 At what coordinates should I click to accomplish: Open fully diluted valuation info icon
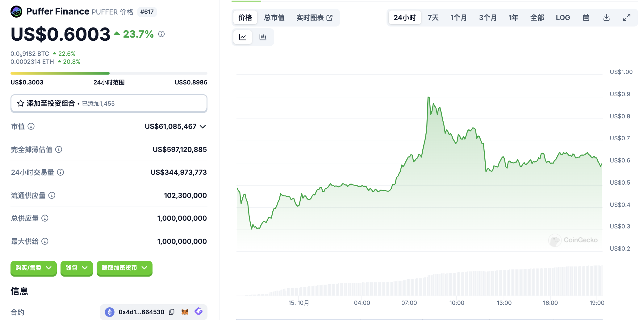[x=59, y=150]
